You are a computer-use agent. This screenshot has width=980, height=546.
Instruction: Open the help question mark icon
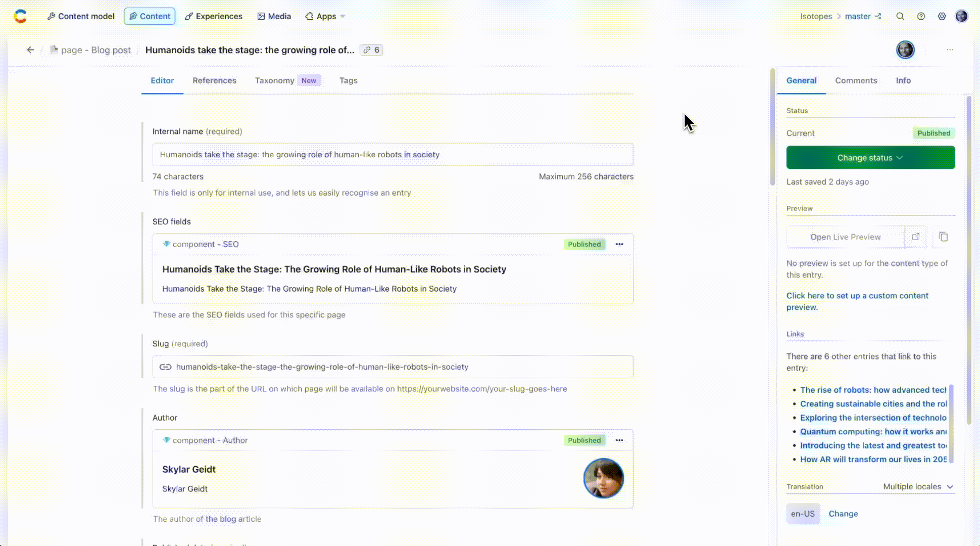[x=921, y=16]
